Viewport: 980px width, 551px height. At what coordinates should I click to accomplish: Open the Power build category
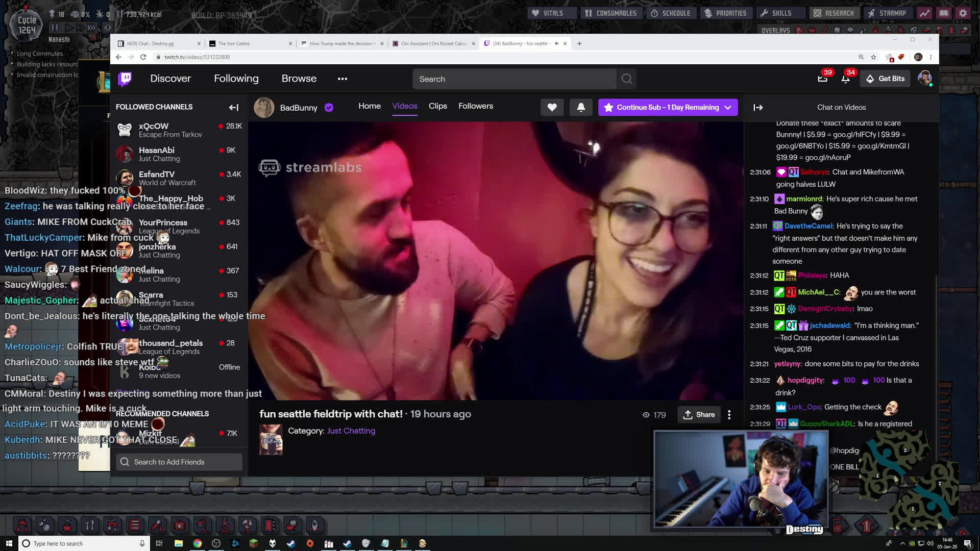(x=67, y=525)
